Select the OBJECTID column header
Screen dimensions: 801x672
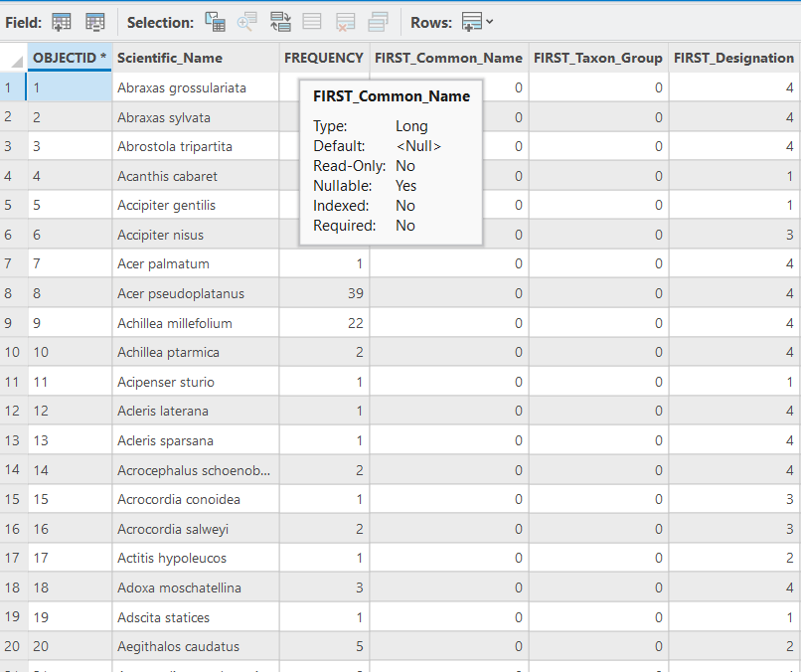[70, 58]
